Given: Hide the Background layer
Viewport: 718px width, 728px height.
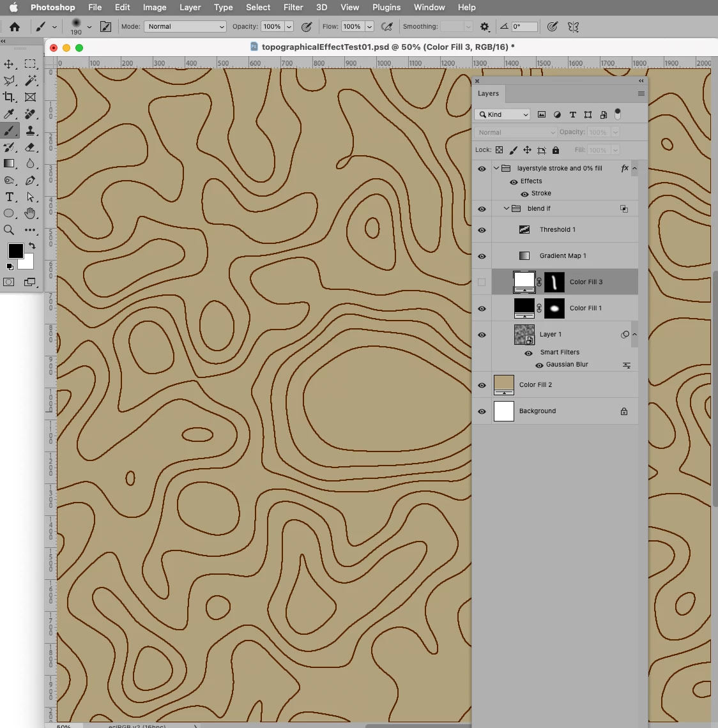Looking at the screenshot, I should [482, 411].
